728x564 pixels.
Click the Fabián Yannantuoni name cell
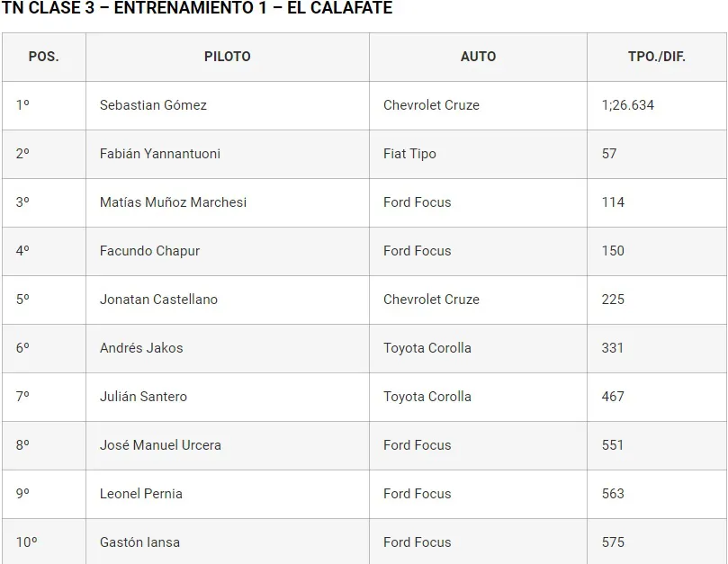[x=160, y=154]
